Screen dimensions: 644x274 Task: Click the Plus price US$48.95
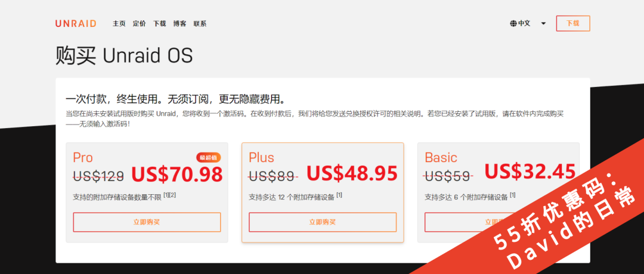tap(352, 173)
